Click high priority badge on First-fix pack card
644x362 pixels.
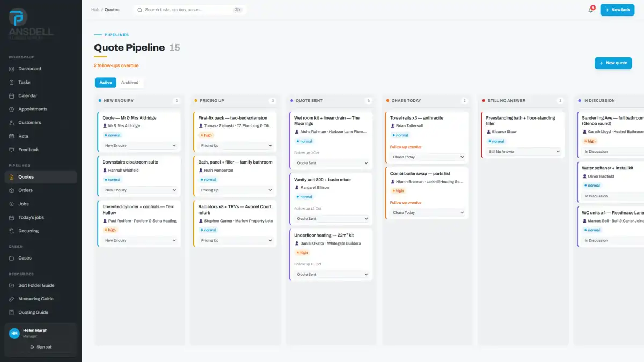pos(206,135)
